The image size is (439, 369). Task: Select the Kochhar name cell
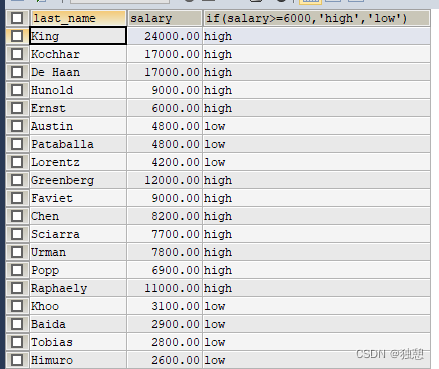pos(78,54)
